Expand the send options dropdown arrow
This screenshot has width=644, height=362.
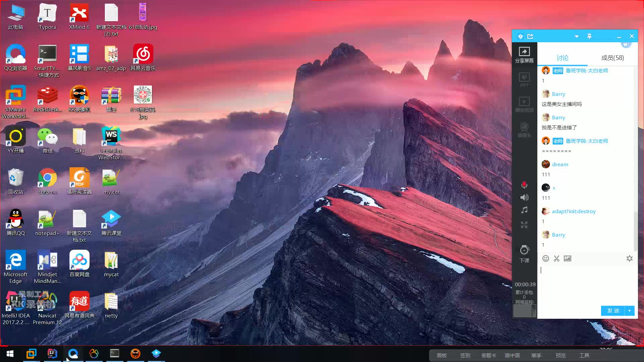click(630, 311)
